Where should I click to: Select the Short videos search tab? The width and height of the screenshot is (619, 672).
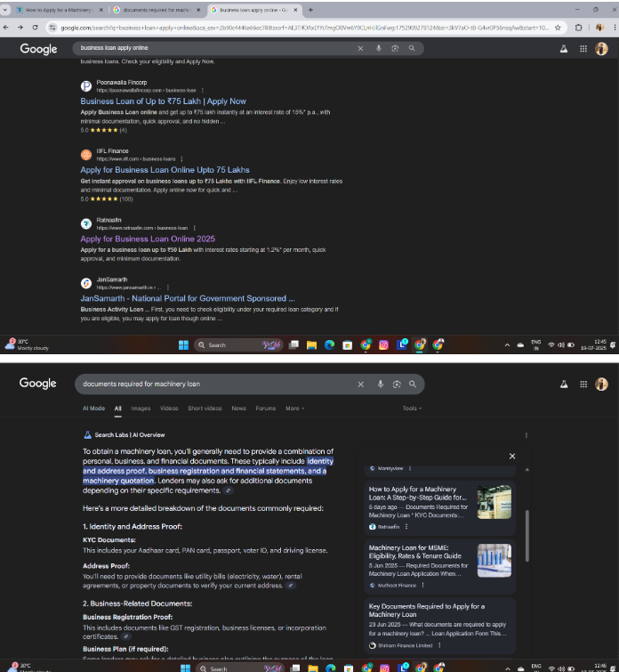[x=205, y=409]
